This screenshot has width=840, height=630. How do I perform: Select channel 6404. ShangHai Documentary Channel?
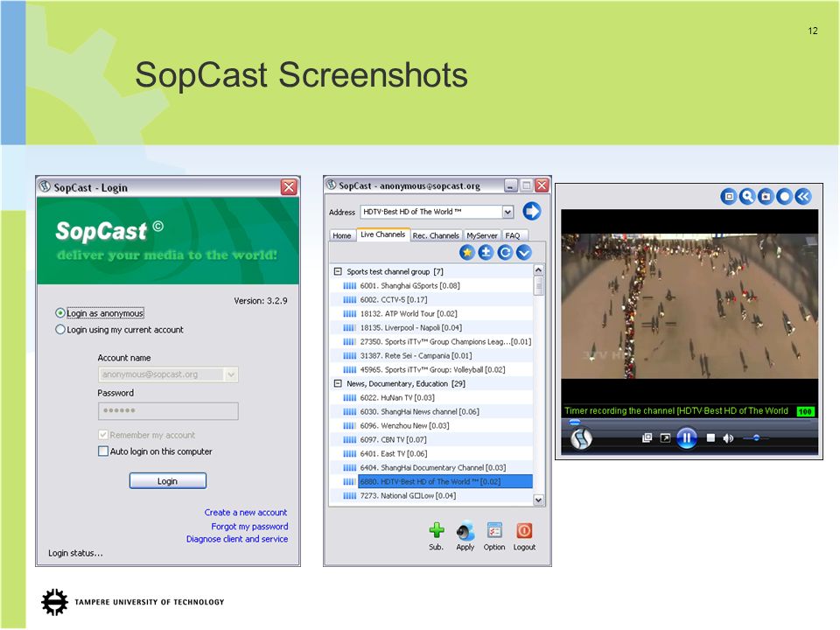click(431, 467)
